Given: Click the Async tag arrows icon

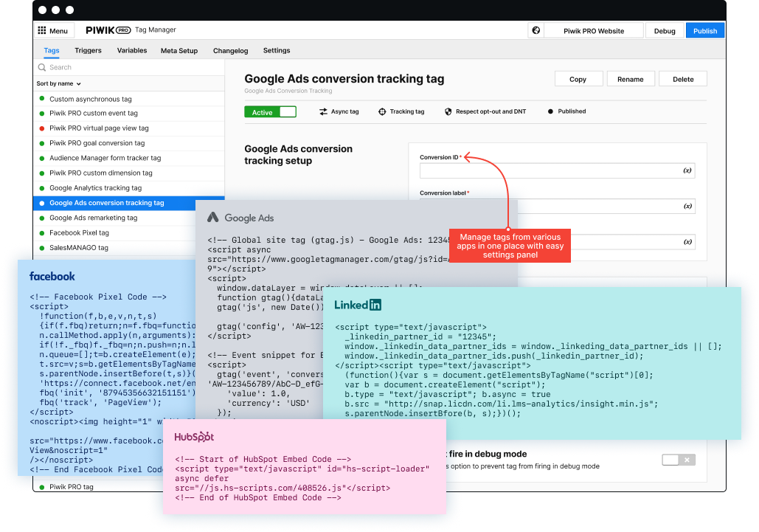Looking at the screenshot, I should click(323, 111).
